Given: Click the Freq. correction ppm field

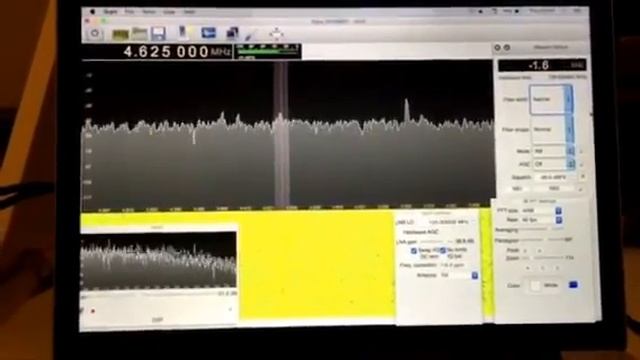Looking at the screenshot, I should click(x=453, y=265).
